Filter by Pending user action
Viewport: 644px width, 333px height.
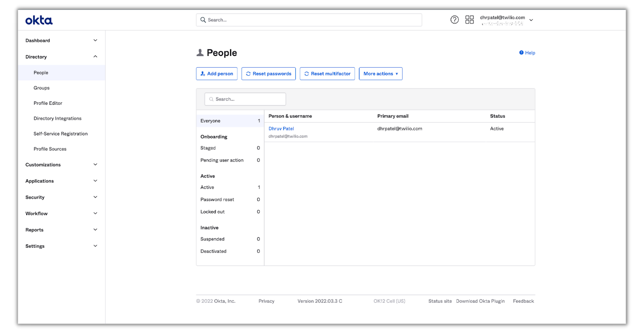pyautogui.click(x=230, y=160)
